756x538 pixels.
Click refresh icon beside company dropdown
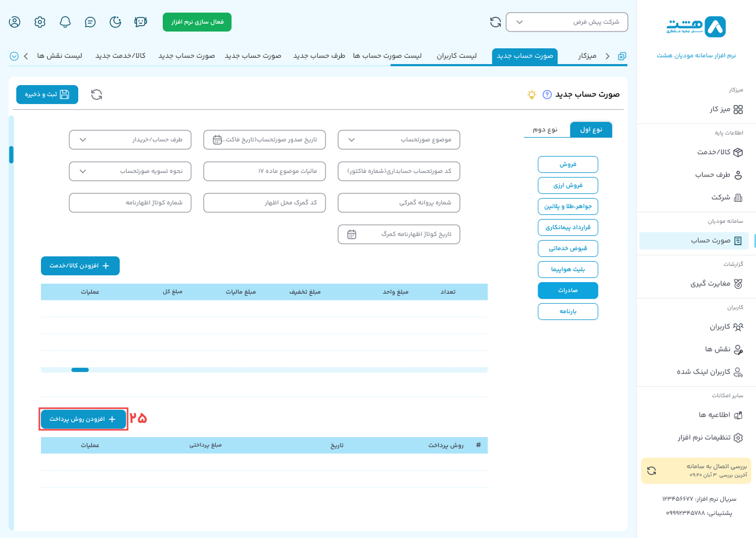495,22
